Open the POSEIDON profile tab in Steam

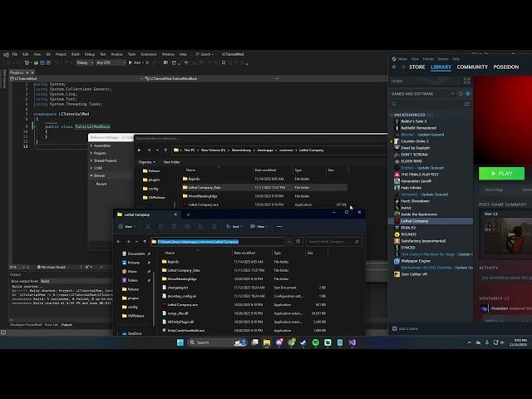[506, 66]
